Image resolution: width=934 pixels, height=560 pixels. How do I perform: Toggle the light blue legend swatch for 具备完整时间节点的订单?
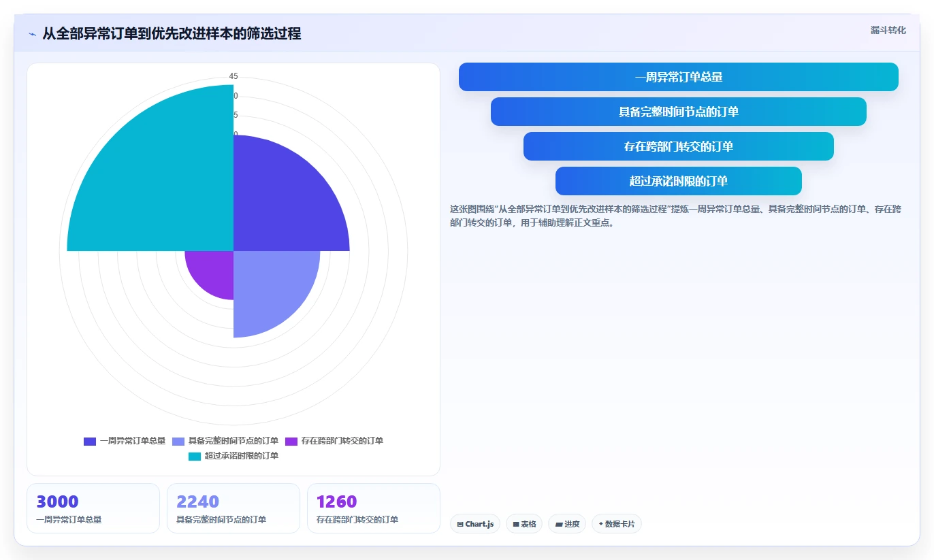178,441
